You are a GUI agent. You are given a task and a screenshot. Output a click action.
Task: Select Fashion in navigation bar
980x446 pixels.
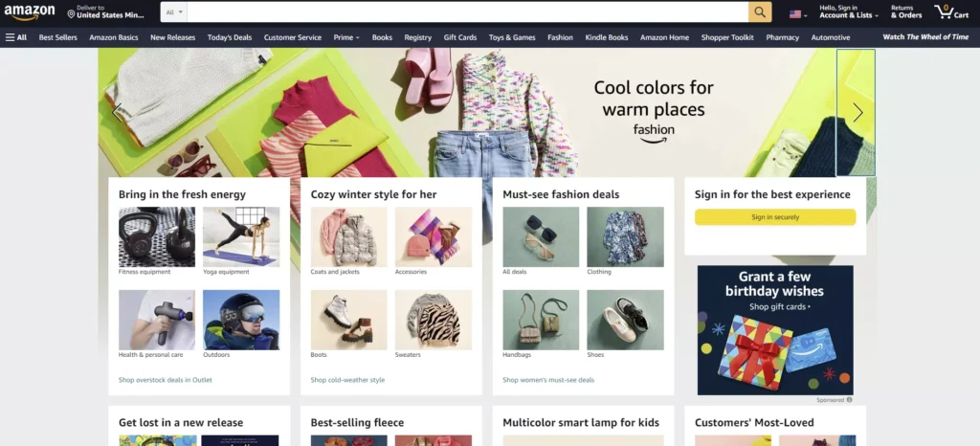pyautogui.click(x=560, y=37)
